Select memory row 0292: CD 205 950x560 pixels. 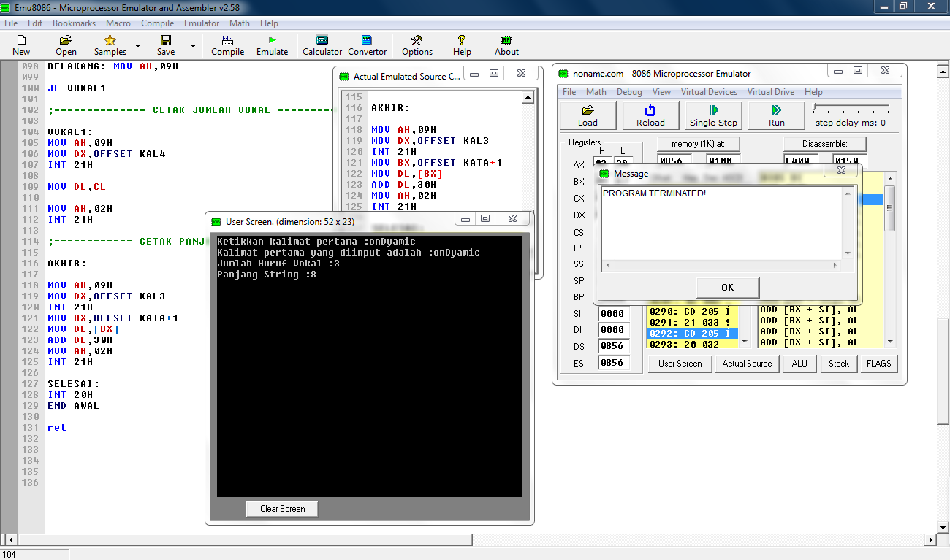pos(693,334)
